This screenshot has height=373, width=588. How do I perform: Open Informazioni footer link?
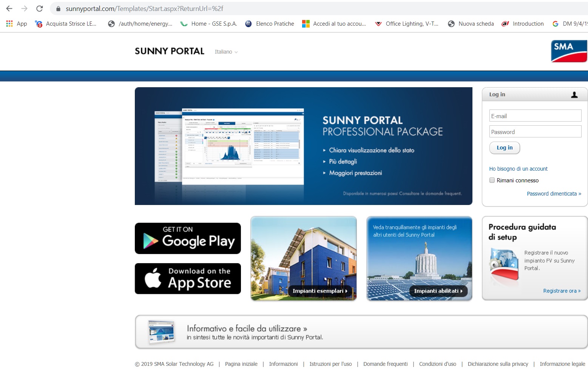(283, 364)
